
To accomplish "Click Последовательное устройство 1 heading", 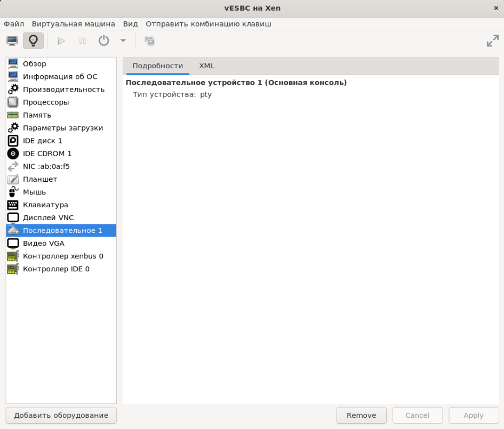I will (x=236, y=83).
